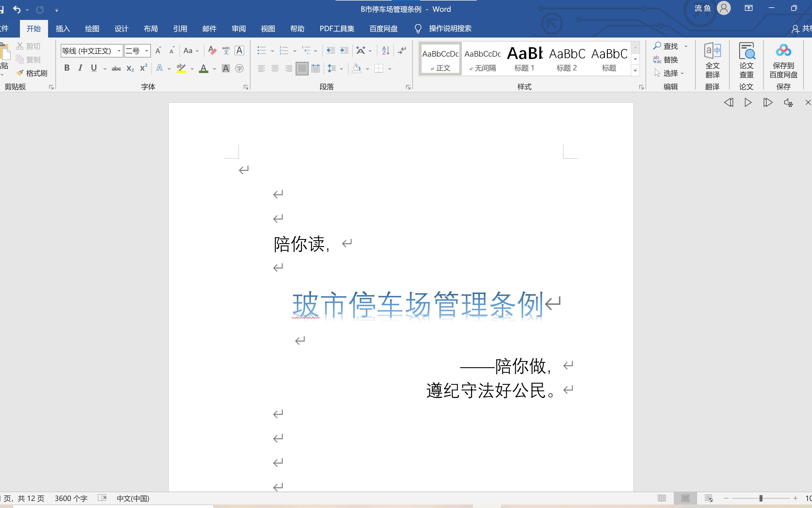Apply the 标题 1 style
812x508 pixels.
coord(524,59)
